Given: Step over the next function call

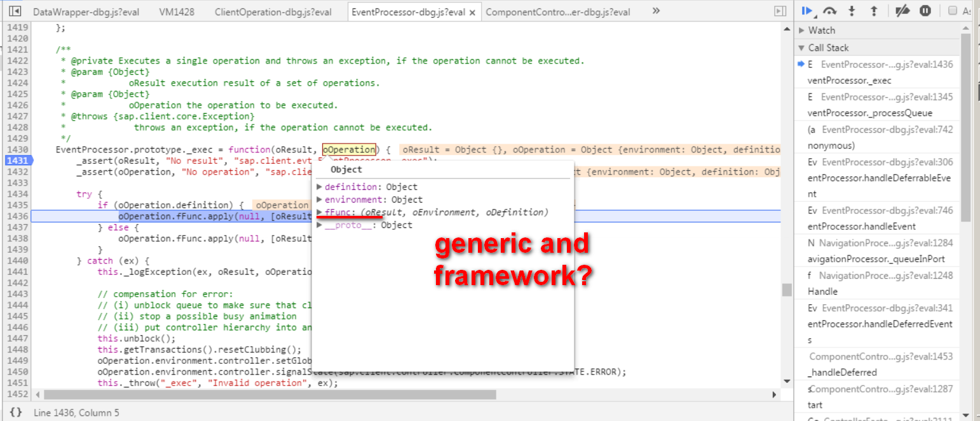Looking at the screenshot, I should point(829,11).
